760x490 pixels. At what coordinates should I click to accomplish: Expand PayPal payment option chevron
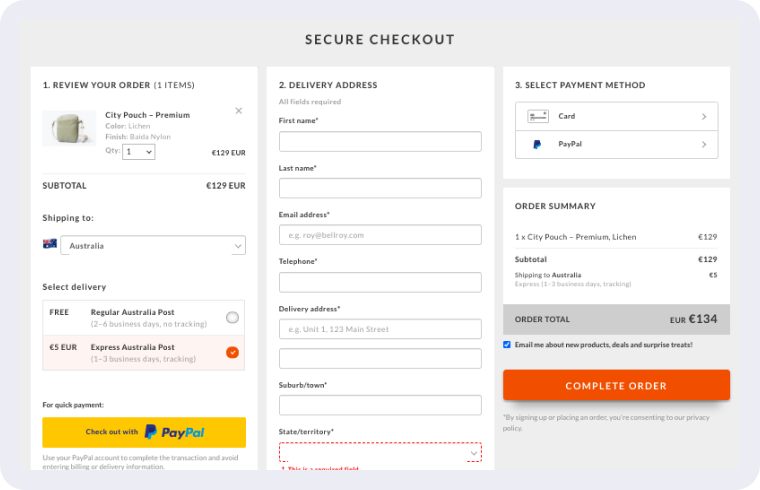click(704, 145)
